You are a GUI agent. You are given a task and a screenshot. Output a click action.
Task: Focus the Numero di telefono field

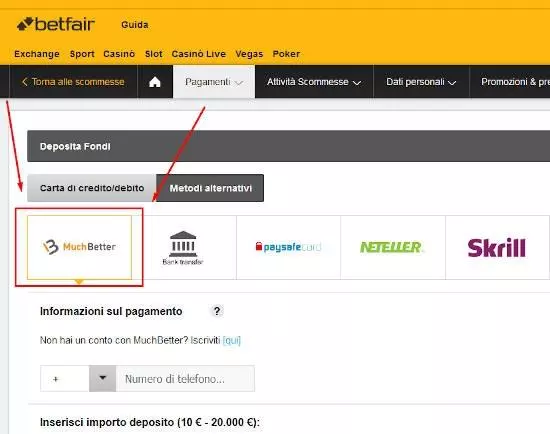tap(185, 379)
